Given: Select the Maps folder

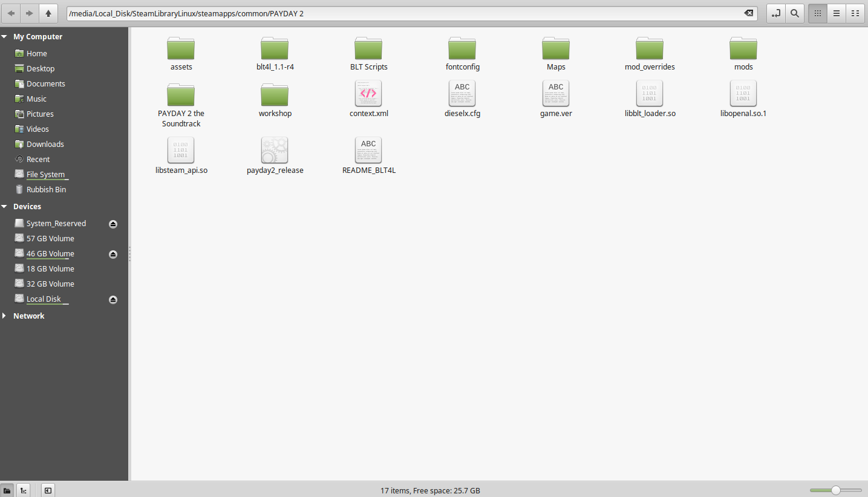Looking at the screenshot, I should 556,54.
